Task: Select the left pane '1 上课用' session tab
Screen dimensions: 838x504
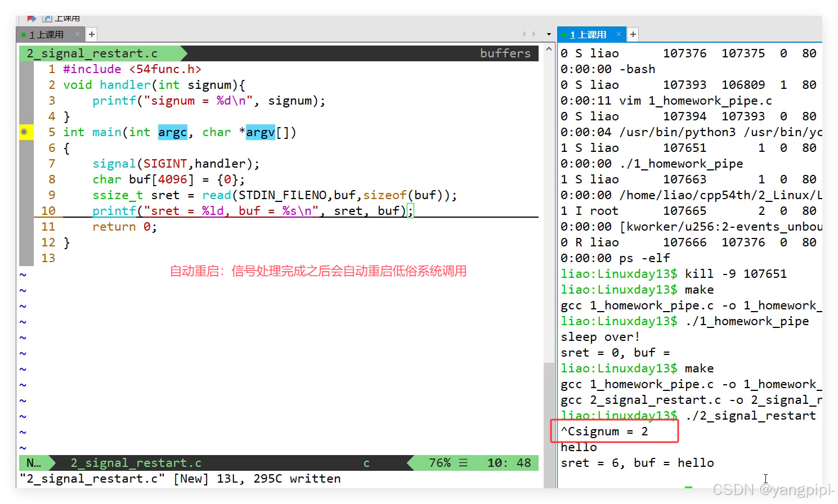Action: [x=46, y=34]
